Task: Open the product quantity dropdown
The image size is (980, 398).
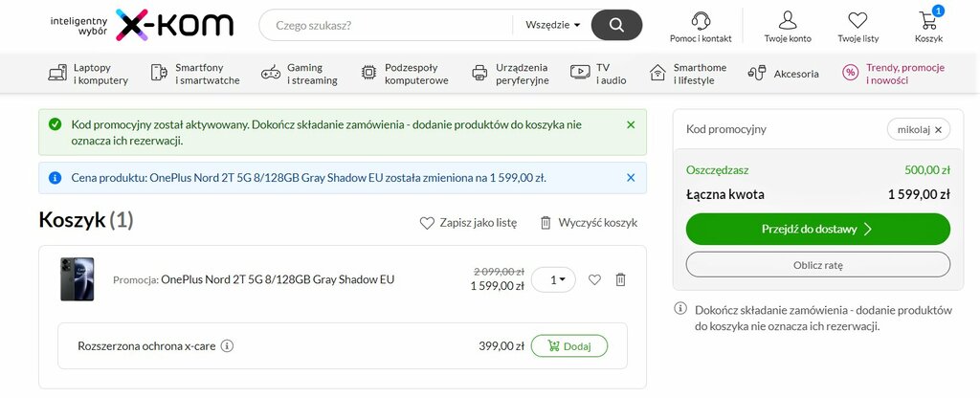Action: tap(553, 280)
